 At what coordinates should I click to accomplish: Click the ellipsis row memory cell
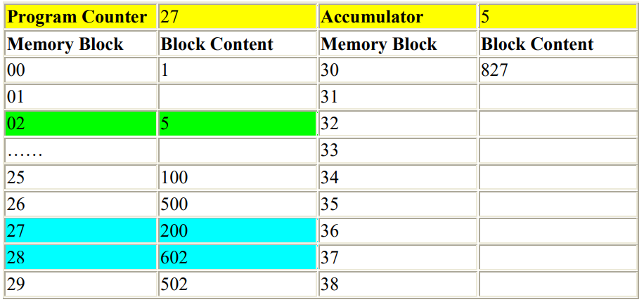81,150
